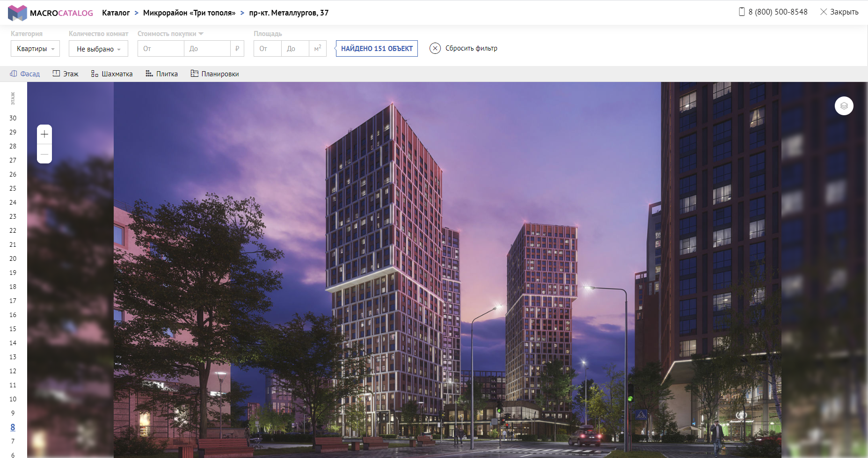
Task: Select the Этаж view tab
Action: (x=66, y=74)
